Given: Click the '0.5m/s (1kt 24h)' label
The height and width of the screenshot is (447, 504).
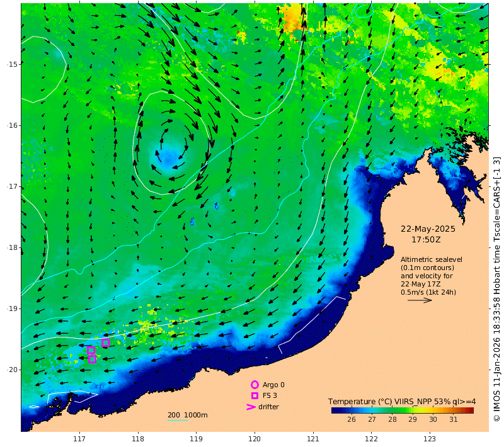Looking at the screenshot, I should 428,292.
